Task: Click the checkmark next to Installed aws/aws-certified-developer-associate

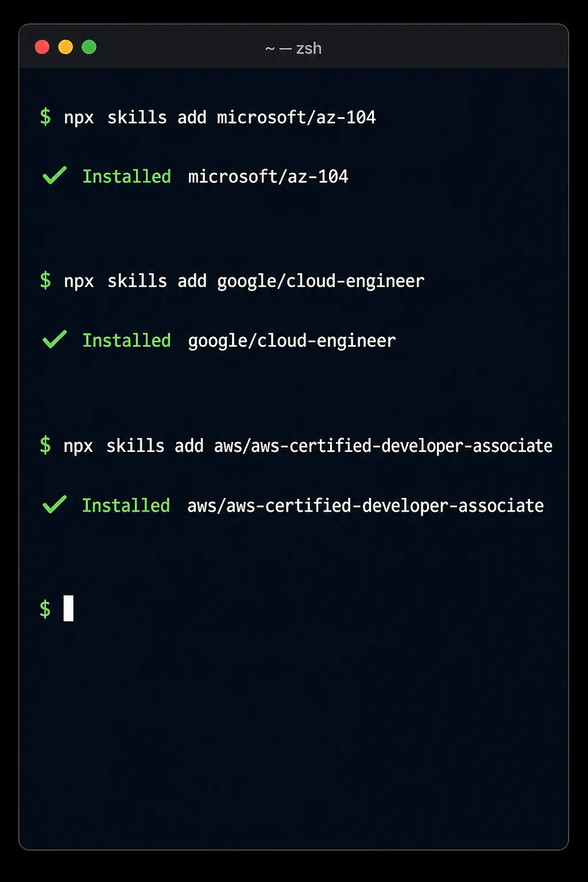Action: pyautogui.click(x=55, y=504)
